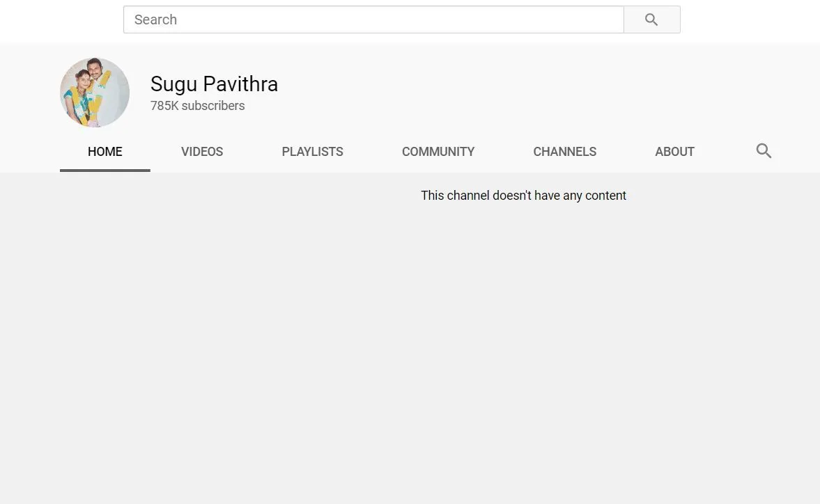Click the Sugu Pavithra profile picture
The height and width of the screenshot is (504, 820).
pos(95,93)
